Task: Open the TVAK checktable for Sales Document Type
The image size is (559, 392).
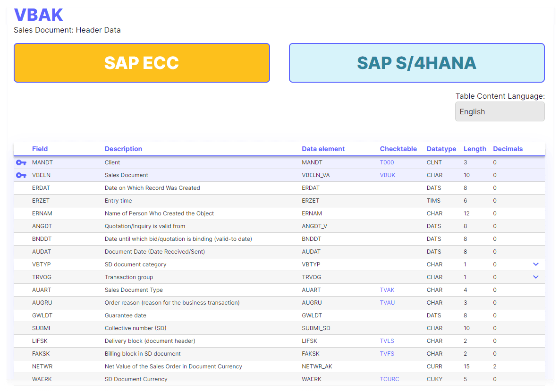Action: (387, 290)
